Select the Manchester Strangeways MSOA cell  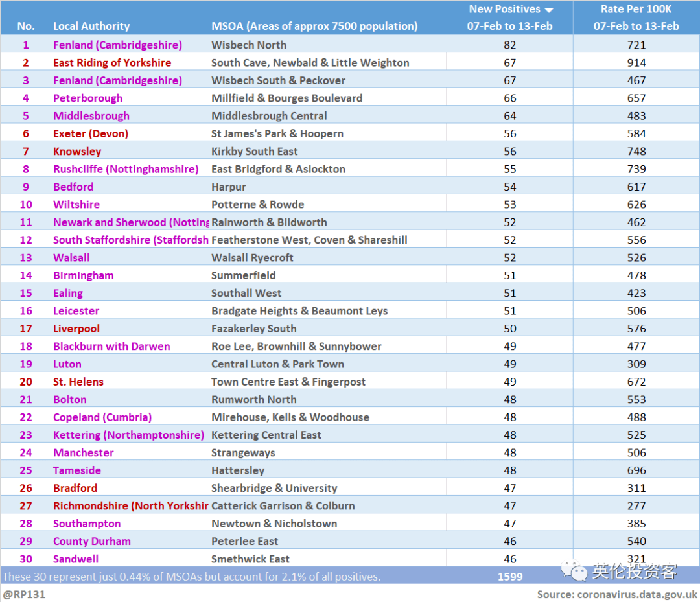[x=243, y=452]
